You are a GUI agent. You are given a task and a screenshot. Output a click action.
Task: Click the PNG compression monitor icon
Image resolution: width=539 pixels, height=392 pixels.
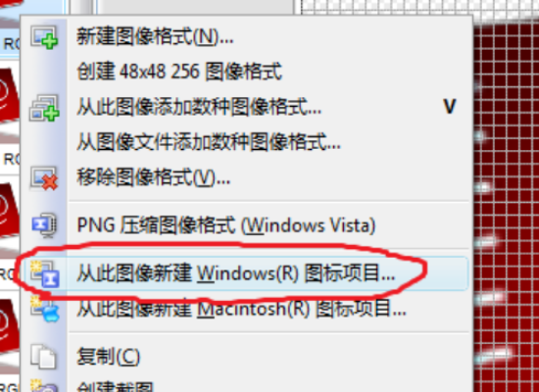(44, 225)
